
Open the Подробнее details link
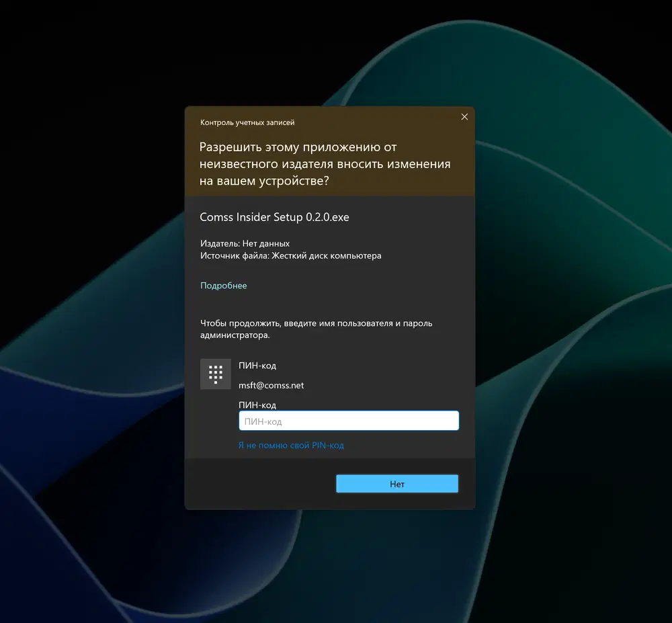[223, 286]
